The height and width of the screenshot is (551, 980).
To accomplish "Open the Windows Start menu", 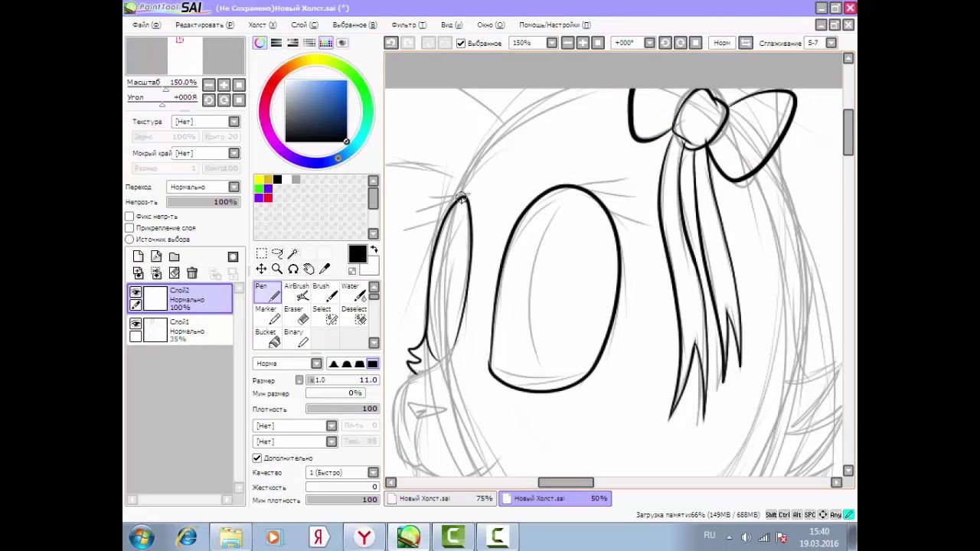I will pos(142,537).
